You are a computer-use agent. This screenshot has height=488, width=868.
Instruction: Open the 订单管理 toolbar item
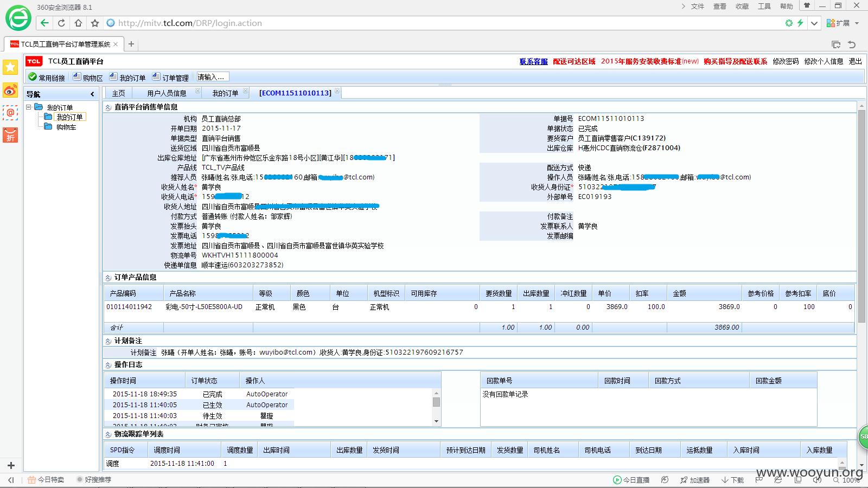(x=170, y=78)
